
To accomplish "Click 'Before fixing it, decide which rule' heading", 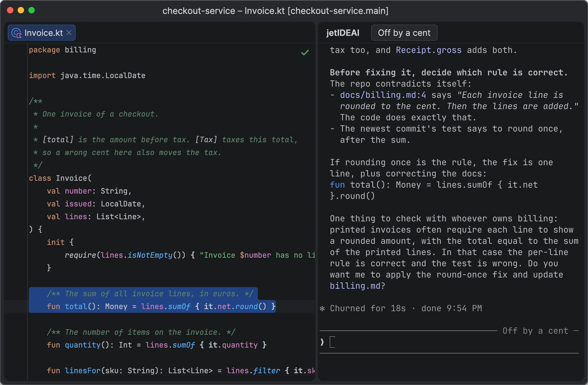I will (449, 72).
